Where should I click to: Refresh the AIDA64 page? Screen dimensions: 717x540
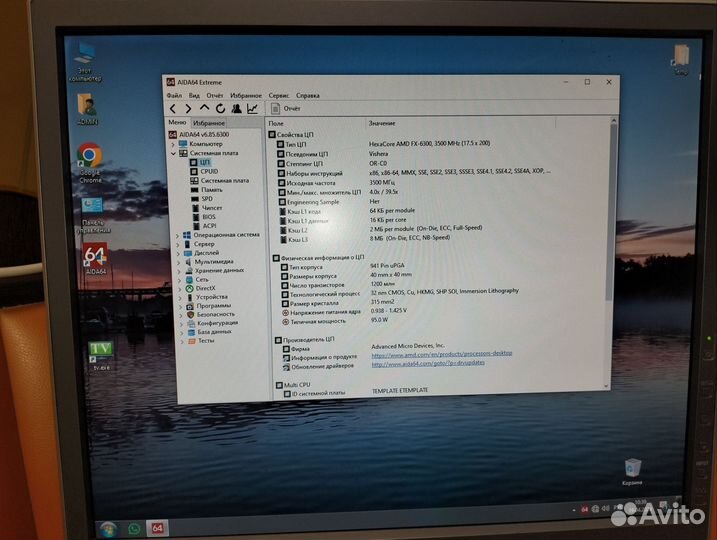tap(220, 109)
